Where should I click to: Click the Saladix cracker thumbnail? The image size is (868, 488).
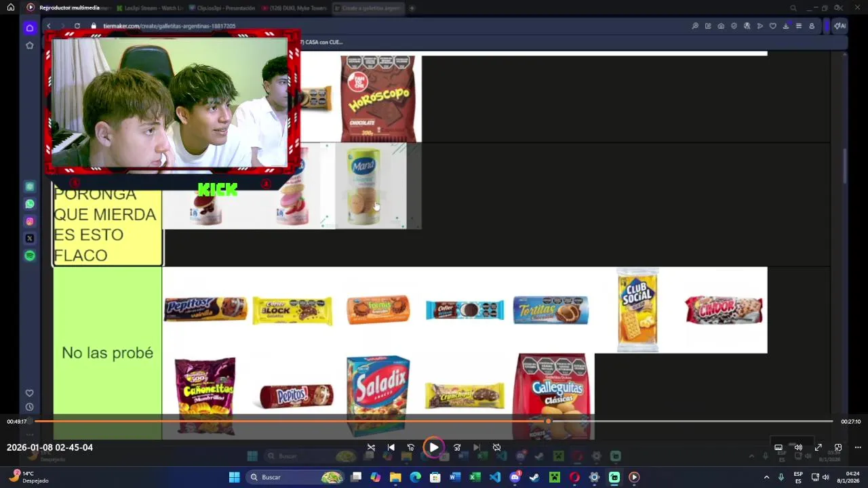pos(378,396)
